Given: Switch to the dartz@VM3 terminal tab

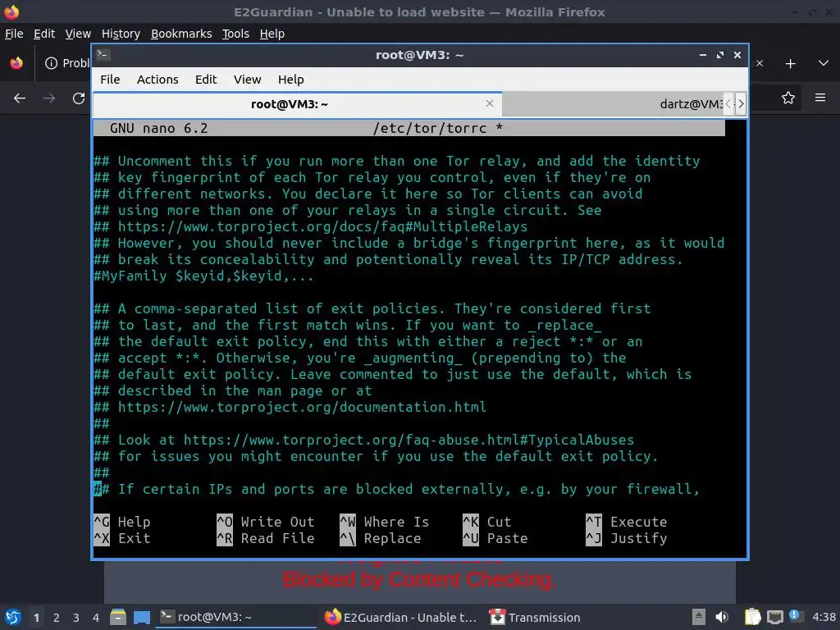Looking at the screenshot, I should click(x=612, y=104).
